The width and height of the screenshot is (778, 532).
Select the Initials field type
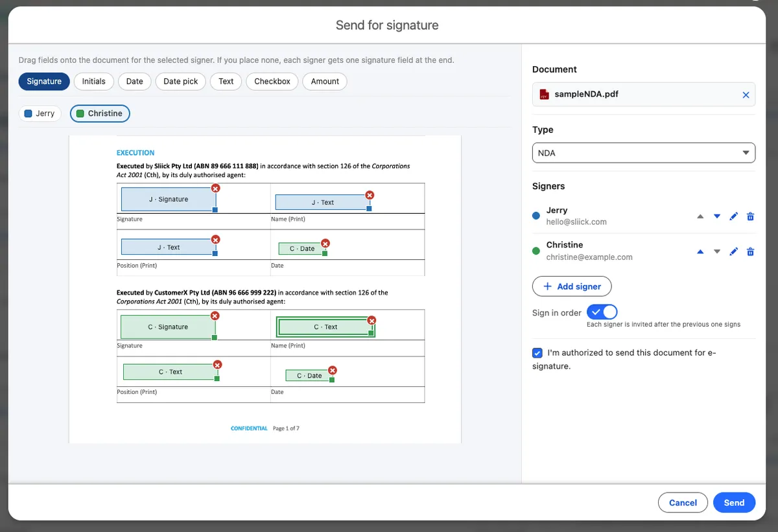94,82
